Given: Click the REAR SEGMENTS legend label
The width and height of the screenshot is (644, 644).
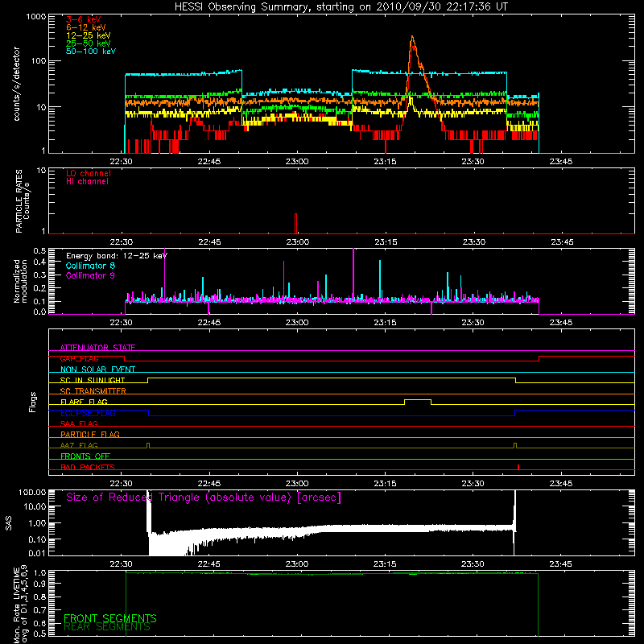Looking at the screenshot, I should pyautogui.click(x=107, y=627).
